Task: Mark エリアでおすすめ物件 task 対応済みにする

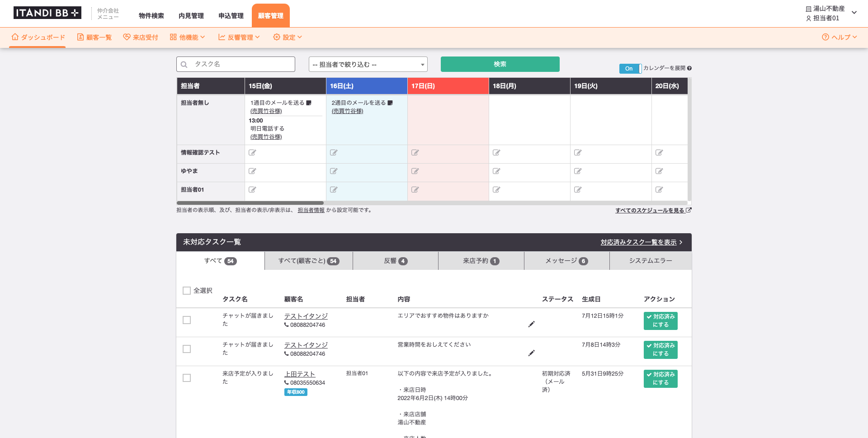Action: click(660, 321)
